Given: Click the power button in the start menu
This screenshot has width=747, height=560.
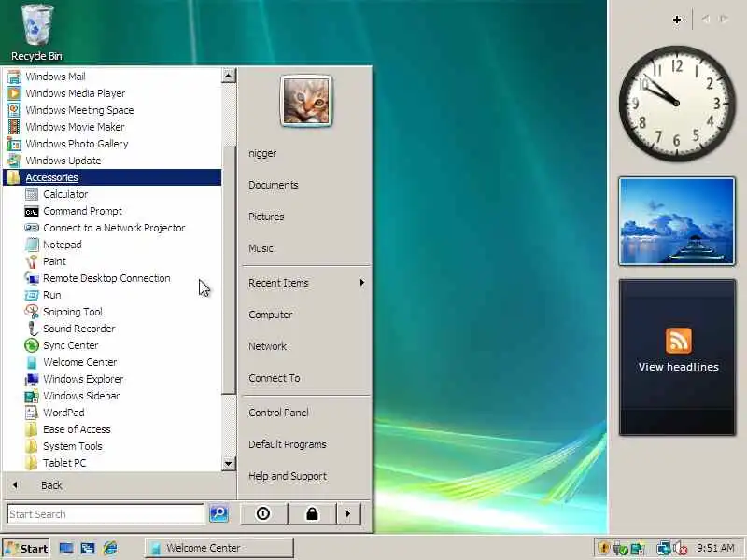Looking at the screenshot, I should click(x=263, y=514).
